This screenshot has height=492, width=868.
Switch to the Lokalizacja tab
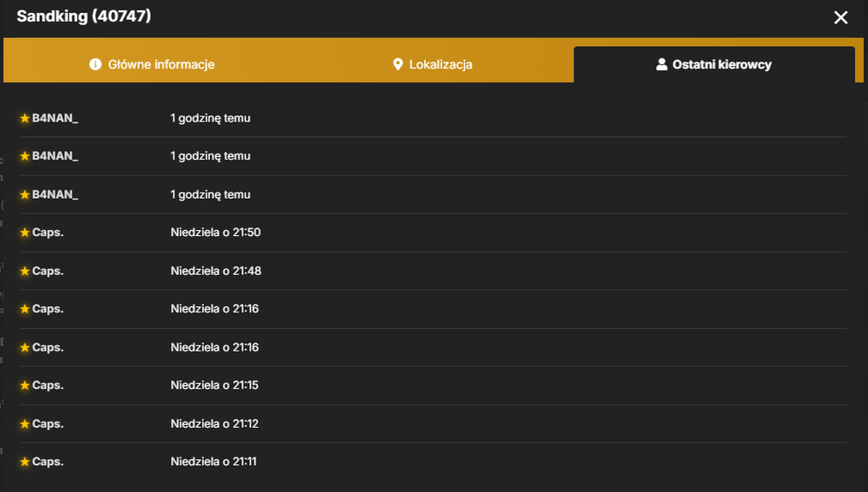(432, 64)
